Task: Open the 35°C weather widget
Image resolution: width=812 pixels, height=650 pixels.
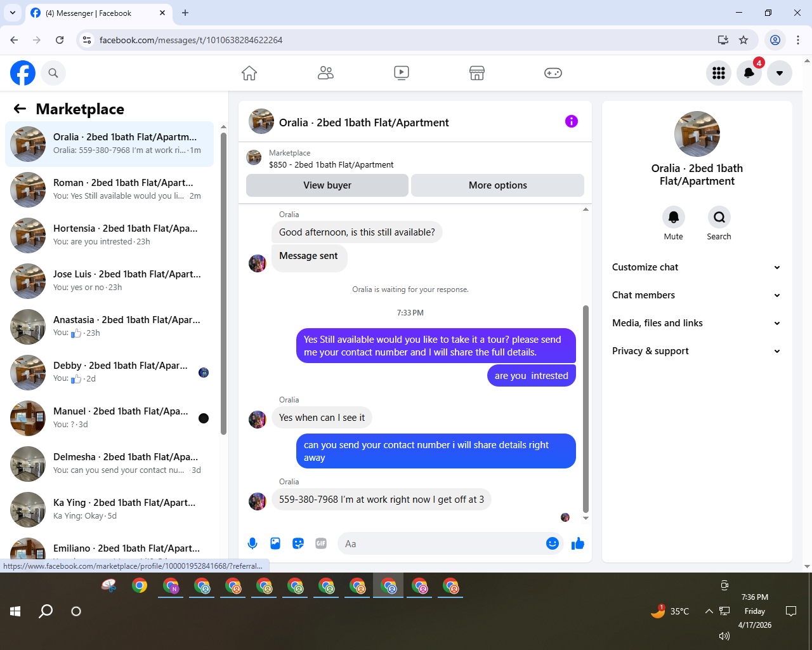Action: click(x=670, y=611)
